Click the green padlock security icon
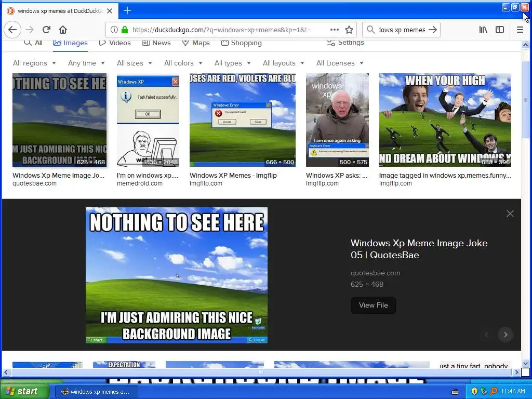The width and height of the screenshot is (532, 399). 125,30
